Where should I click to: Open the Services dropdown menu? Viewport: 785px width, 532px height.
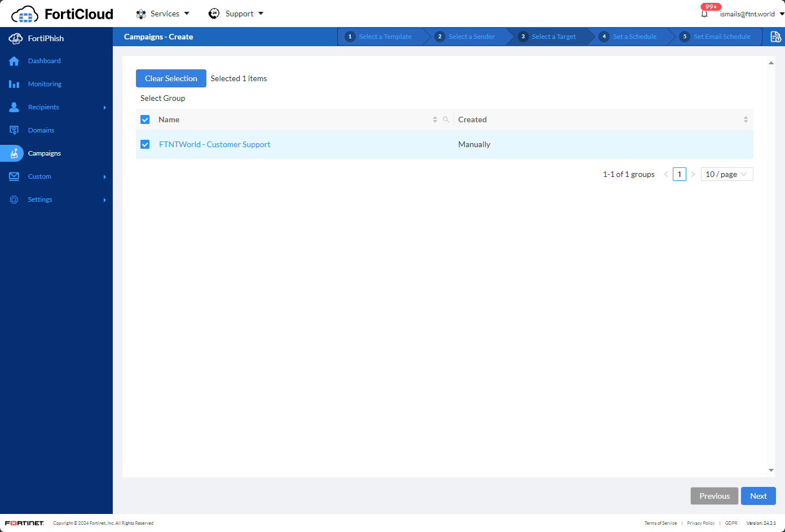tap(163, 14)
